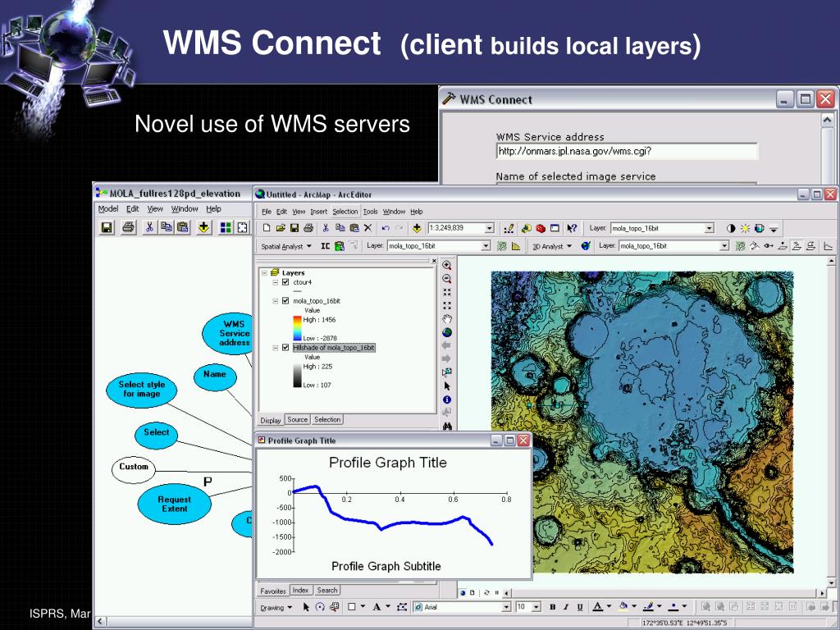Click the Full View icon in ModelBuilder
This screenshot has width=840, height=630.
pos(243,228)
